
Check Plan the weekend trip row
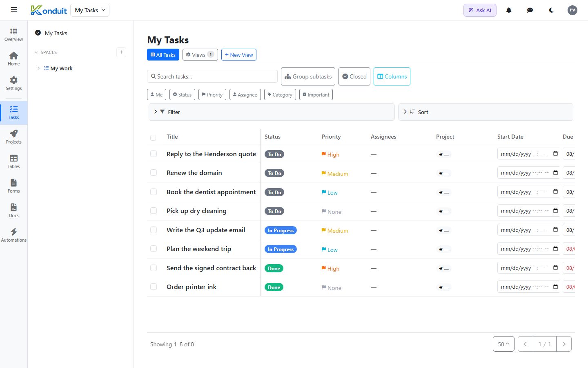[154, 249]
